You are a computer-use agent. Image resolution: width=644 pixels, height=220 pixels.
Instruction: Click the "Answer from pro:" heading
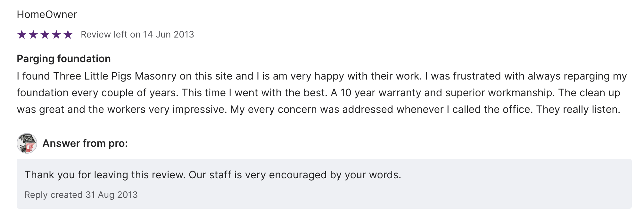[85, 143]
